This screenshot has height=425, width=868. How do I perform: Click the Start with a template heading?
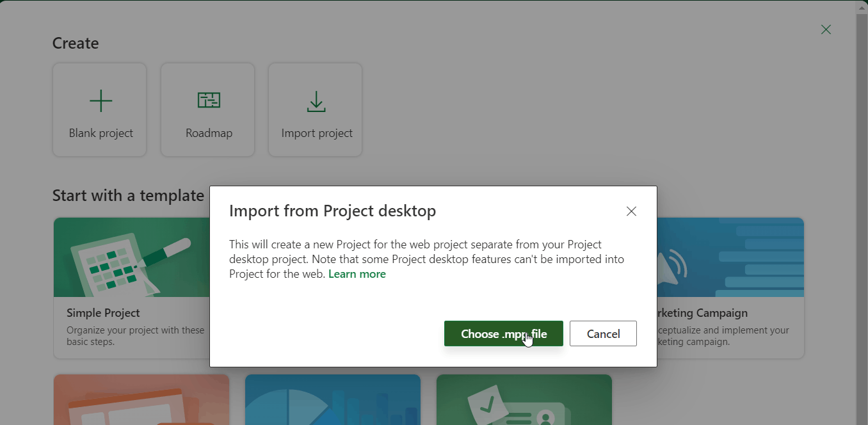[128, 195]
